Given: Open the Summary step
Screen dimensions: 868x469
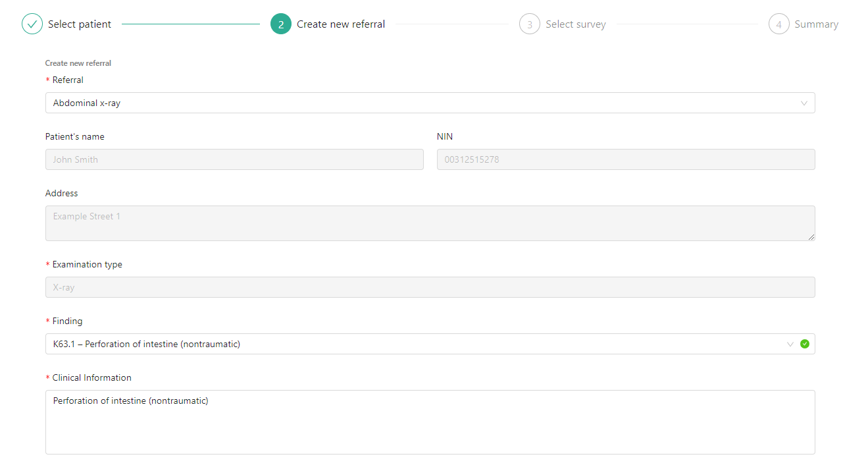Looking at the screenshot, I should [x=817, y=24].
